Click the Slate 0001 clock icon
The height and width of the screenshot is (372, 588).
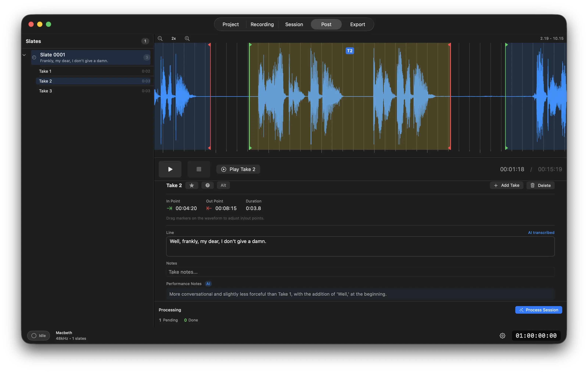coord(34,57)
